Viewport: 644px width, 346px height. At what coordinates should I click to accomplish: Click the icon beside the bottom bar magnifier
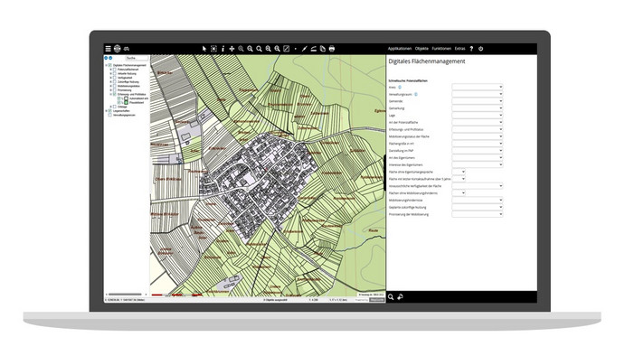(400, 296)
